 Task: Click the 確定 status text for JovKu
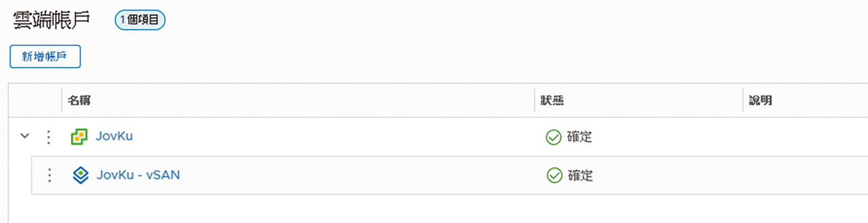point(579,137)
